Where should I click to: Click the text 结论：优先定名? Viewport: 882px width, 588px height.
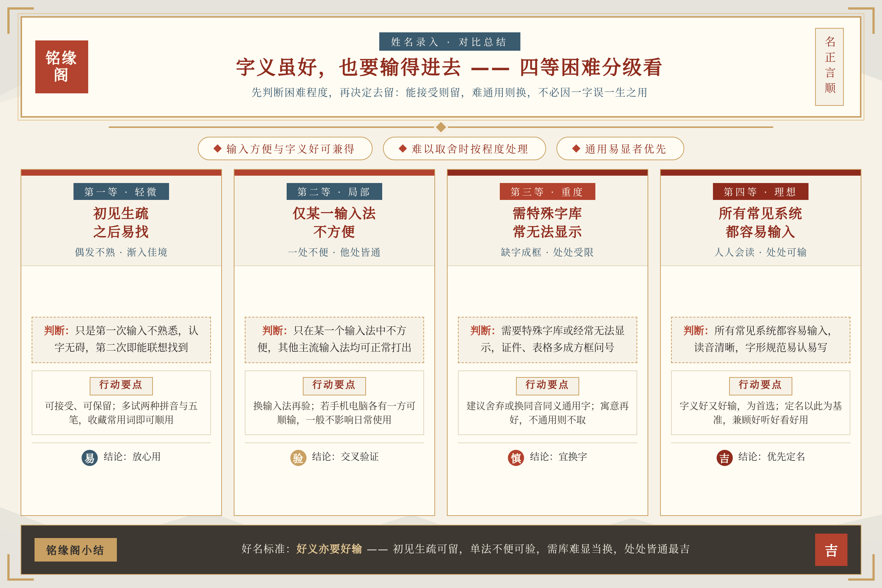772,457
